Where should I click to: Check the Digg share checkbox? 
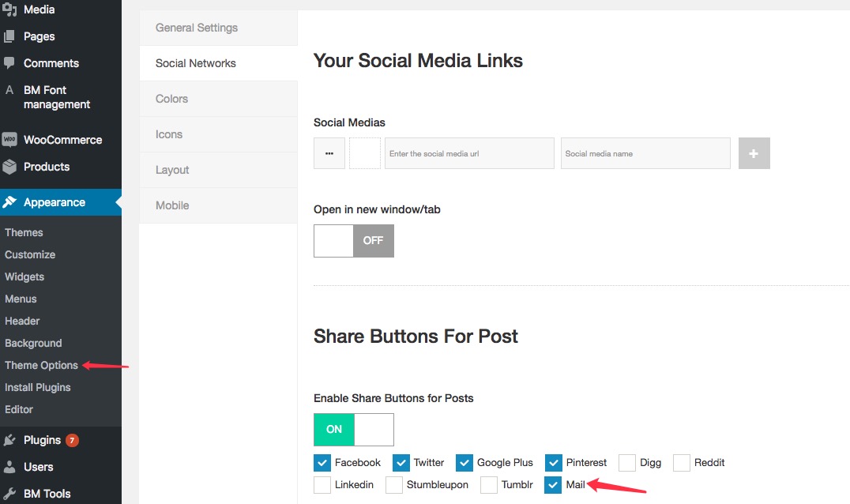coord(627,463)
